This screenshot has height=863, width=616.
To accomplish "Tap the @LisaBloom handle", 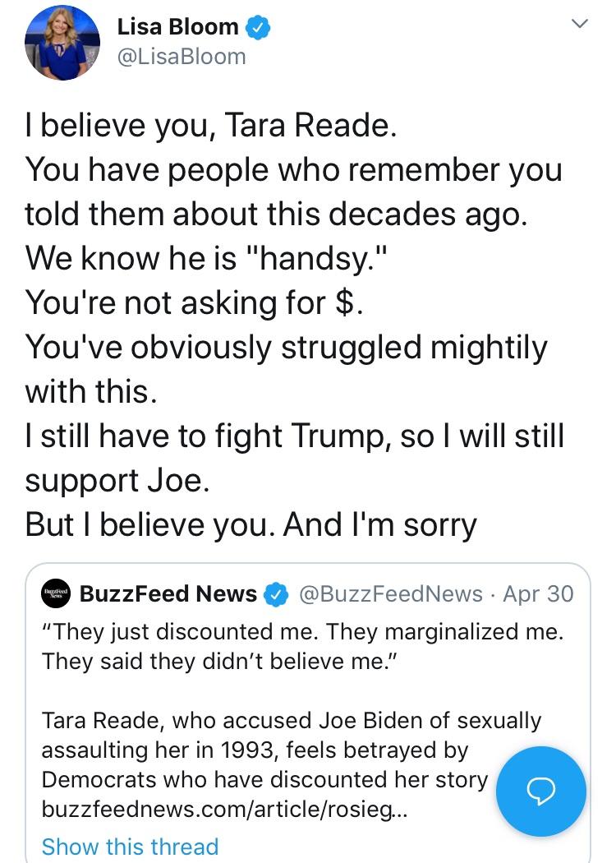I will [x=182, y=57].
